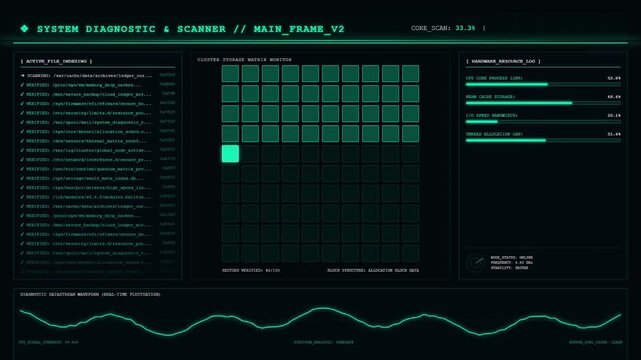
Task: Click the VRAM cache storage bar
Action: click(543, 103)
